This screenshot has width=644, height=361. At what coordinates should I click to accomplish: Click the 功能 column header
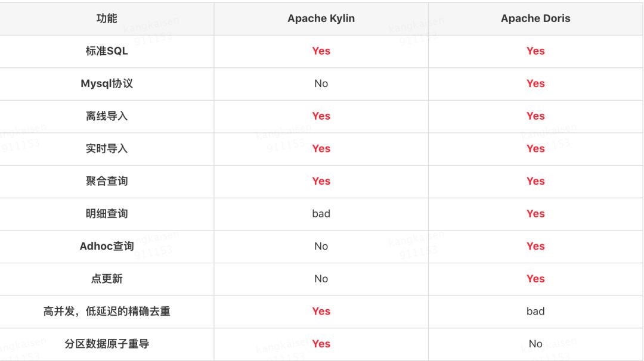[107, 18]
